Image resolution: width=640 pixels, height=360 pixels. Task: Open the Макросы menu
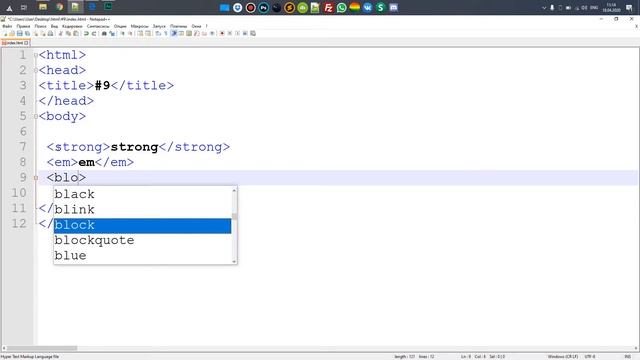140,26
